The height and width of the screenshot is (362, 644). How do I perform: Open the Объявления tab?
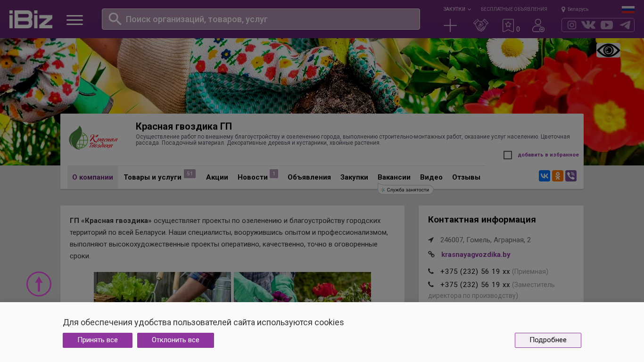click(x=309, y=177)
